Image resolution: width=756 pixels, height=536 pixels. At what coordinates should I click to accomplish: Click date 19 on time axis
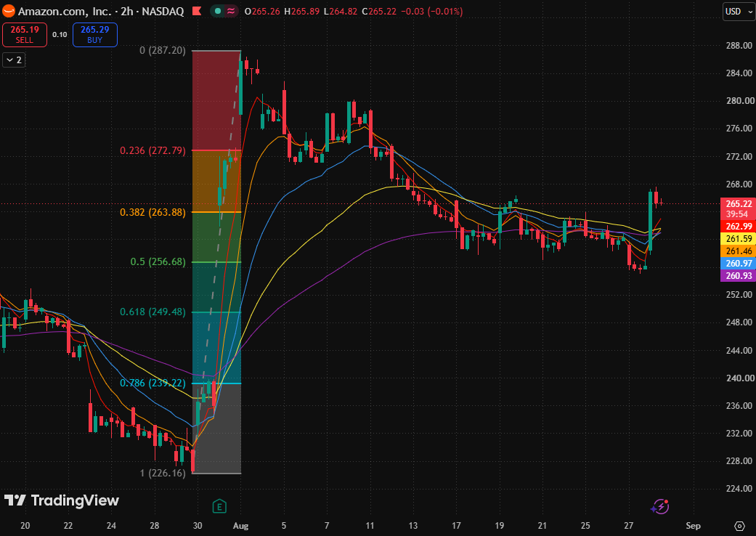click(x=499, y=525)
